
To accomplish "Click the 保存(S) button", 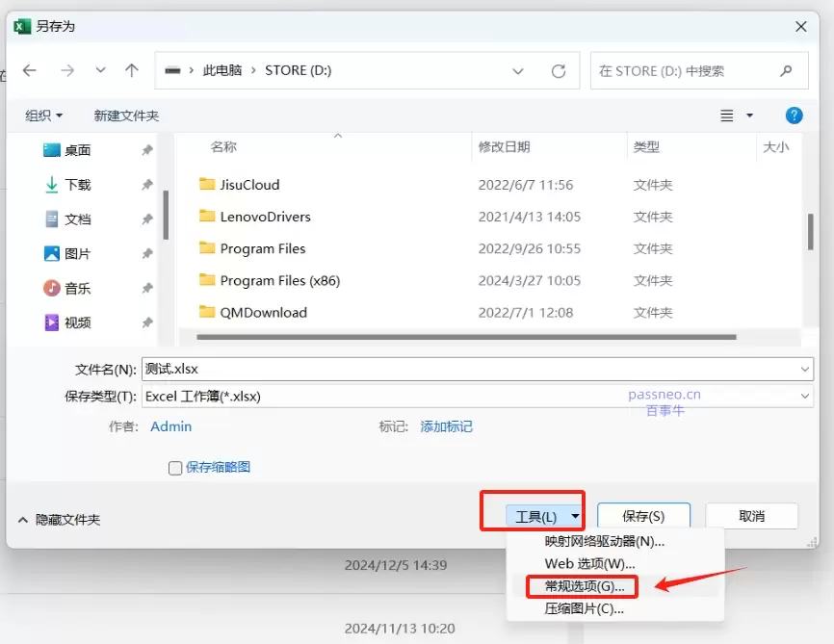I will coord(643,515).
